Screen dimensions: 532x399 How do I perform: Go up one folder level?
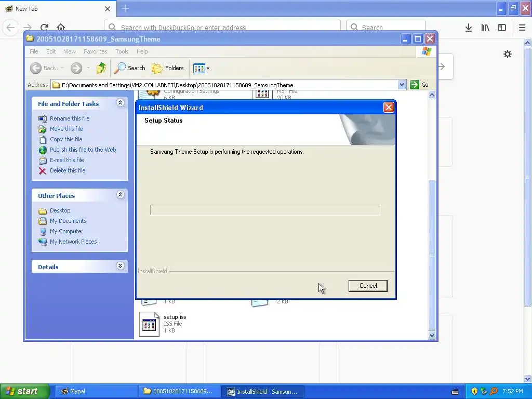[x=101, y=68]
